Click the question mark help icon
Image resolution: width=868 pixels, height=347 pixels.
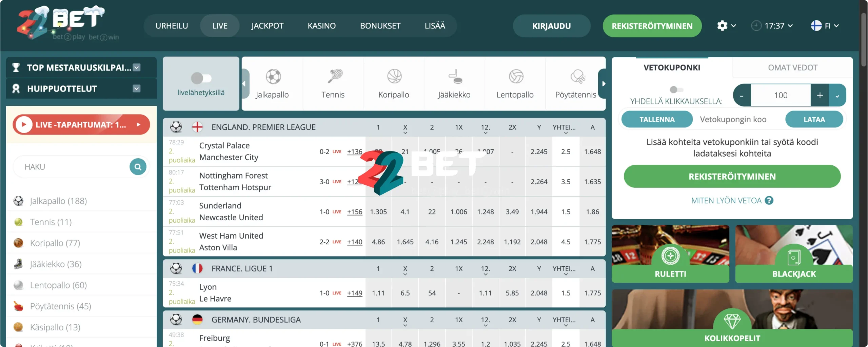point(769,201)
